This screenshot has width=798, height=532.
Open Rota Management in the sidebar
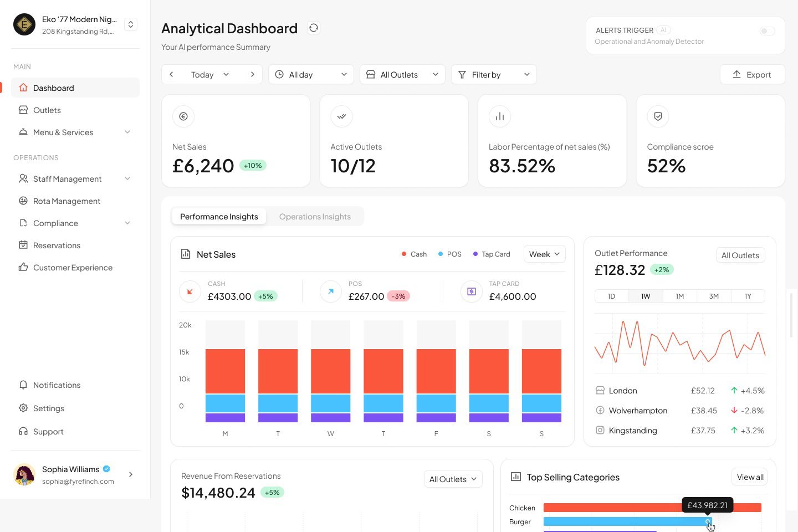(75, 201)
